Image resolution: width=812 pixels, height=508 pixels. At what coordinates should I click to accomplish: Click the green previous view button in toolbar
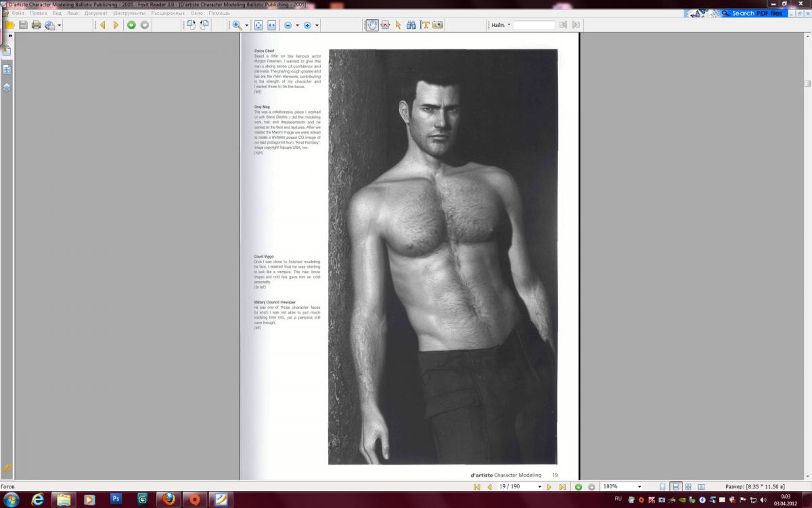pos(131,25)
